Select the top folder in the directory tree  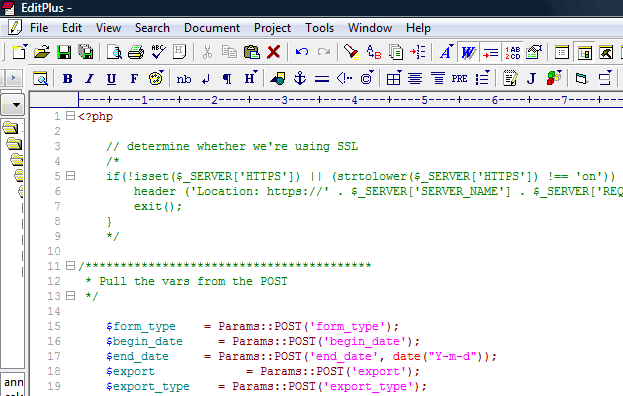(x=10, y=128)
